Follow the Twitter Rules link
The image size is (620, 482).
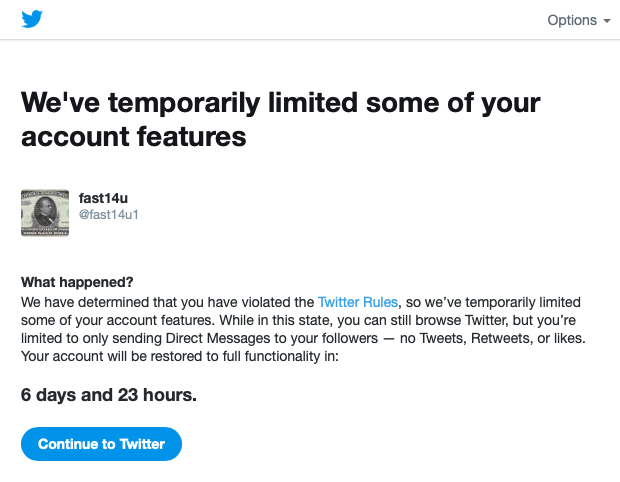[x=357, y=302]
